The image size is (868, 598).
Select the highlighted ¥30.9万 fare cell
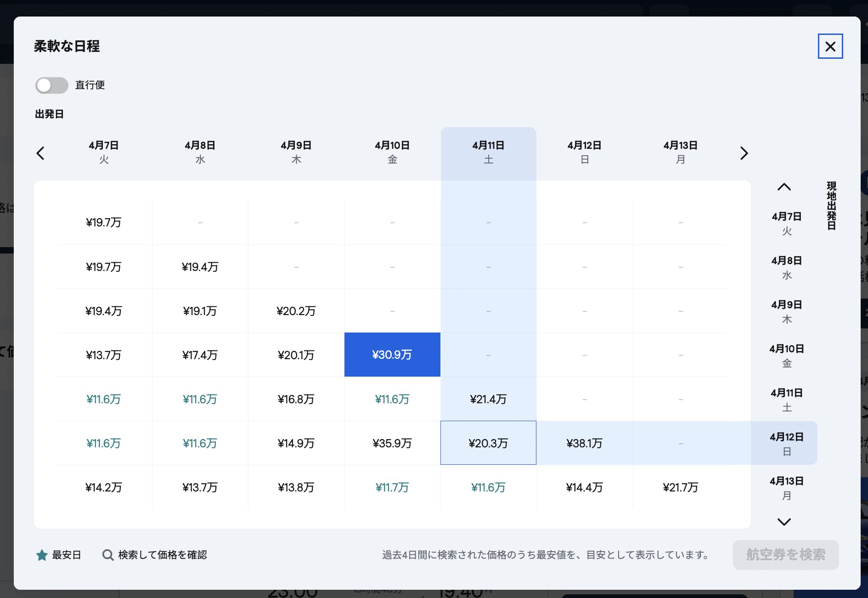tap(392, 355)
